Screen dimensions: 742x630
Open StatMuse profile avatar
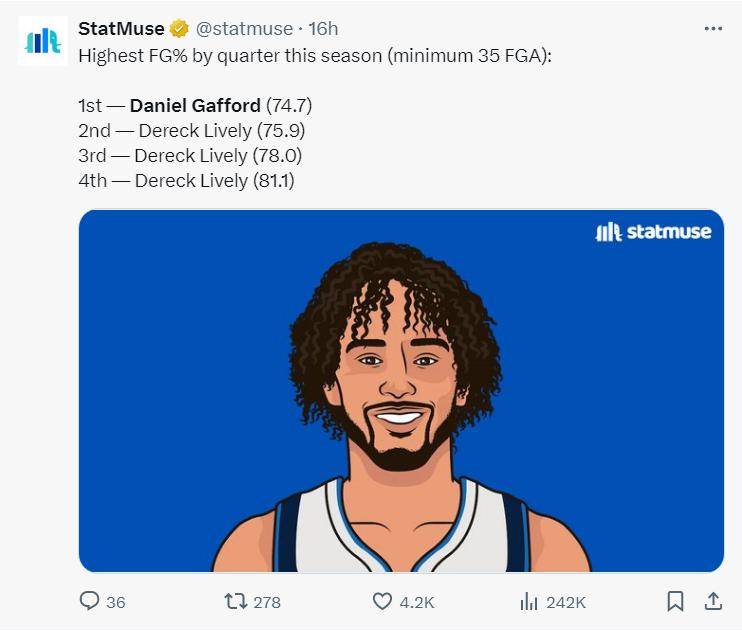[x=42, y=41]
